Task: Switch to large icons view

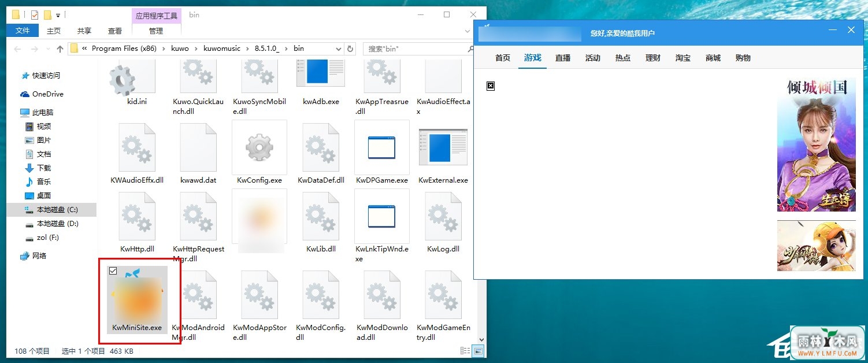Action: click(478, 351)
